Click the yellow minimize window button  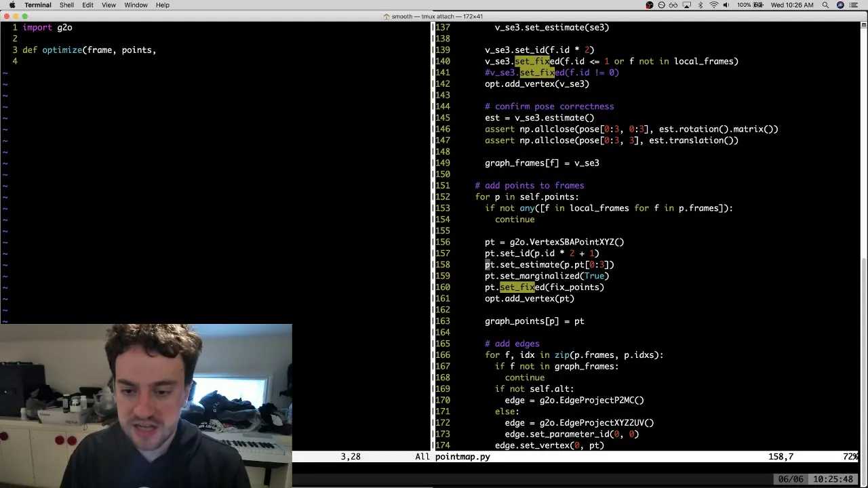click(x=16, y=16)
